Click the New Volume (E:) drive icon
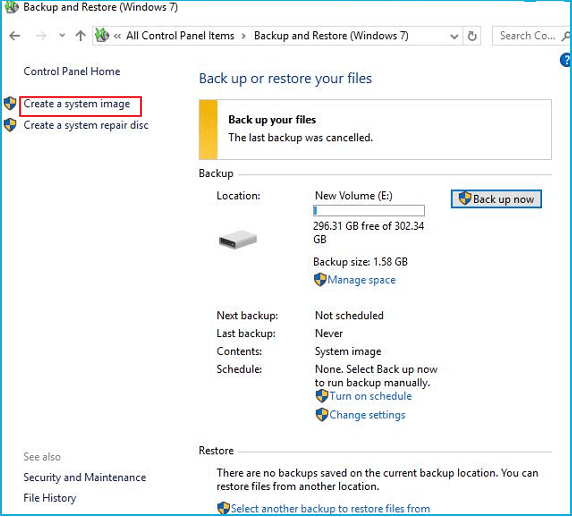The width and height of the screenshot is (572, 517). click(x=238, y=239)
